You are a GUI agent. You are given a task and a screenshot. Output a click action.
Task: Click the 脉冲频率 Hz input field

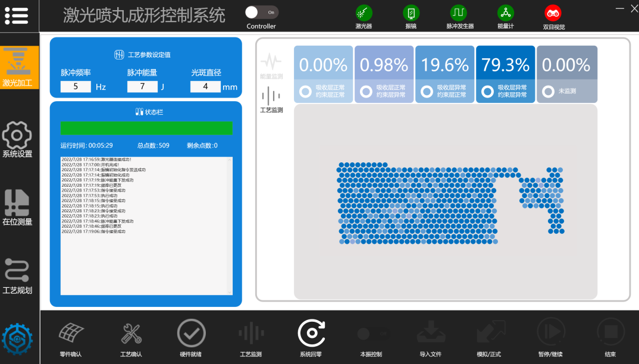coord(76,87)
